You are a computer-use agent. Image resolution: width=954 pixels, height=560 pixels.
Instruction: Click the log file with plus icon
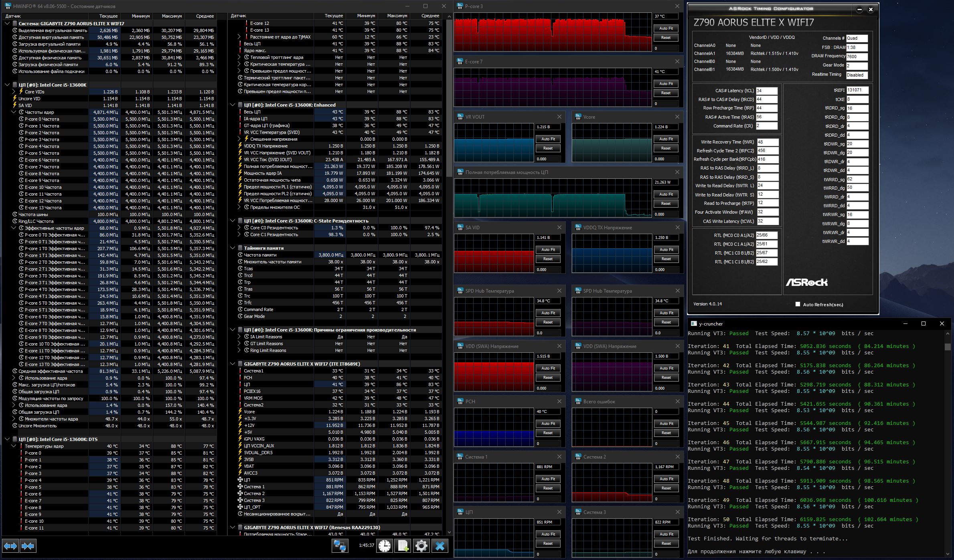(x=403, y=546)
